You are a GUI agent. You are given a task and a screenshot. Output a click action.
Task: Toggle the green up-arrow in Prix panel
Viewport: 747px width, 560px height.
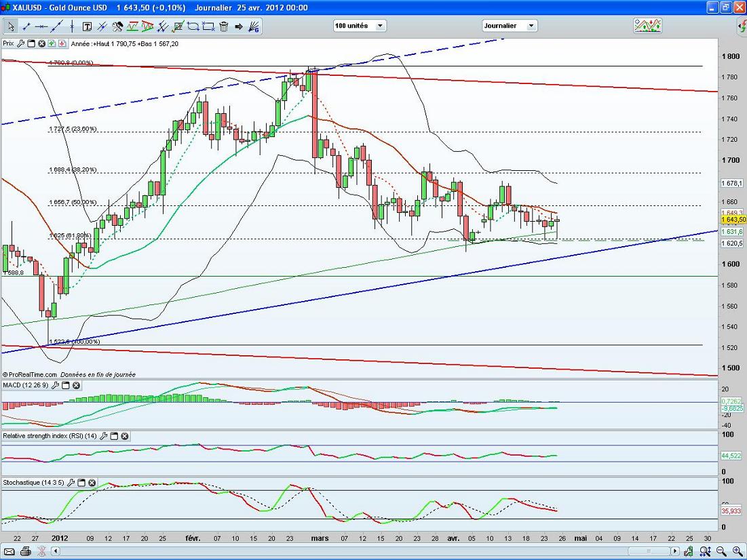point(52,43)
